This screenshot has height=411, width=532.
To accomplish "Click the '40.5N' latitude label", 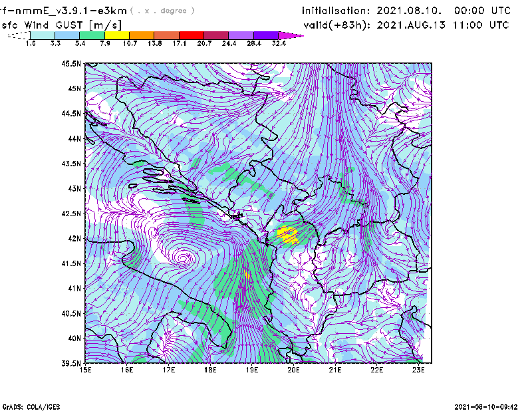I will [71, 313].
